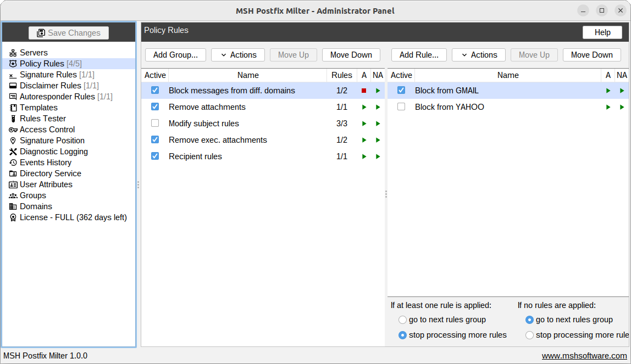This screenshot has width=631, height=364.
Task: Click the Help button
Action: tap(602, 32)
